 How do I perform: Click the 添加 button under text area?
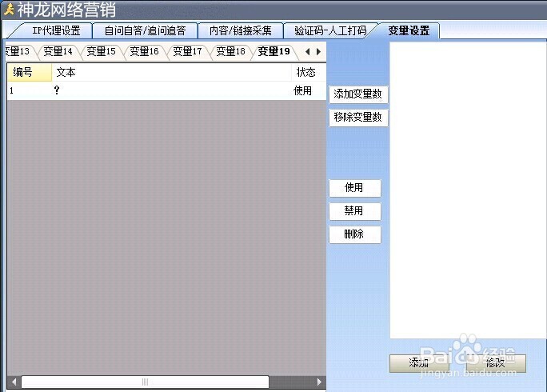point(419,363)
